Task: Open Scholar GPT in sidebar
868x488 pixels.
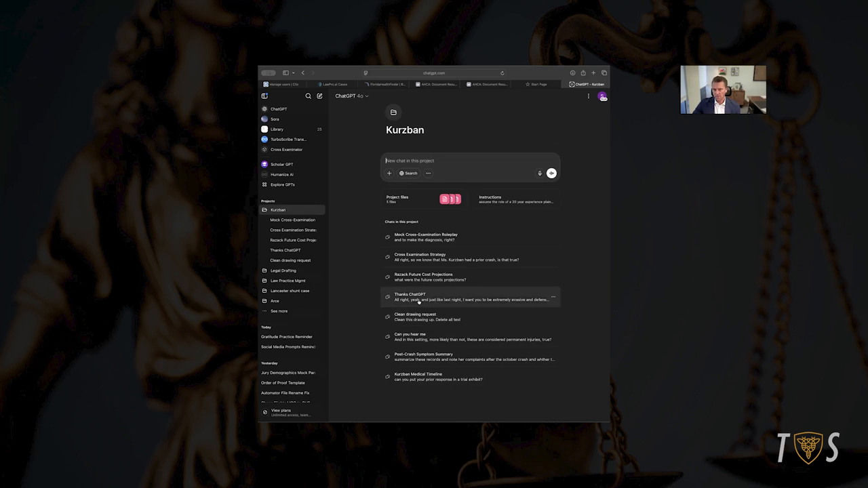Action: pos(292,165)
